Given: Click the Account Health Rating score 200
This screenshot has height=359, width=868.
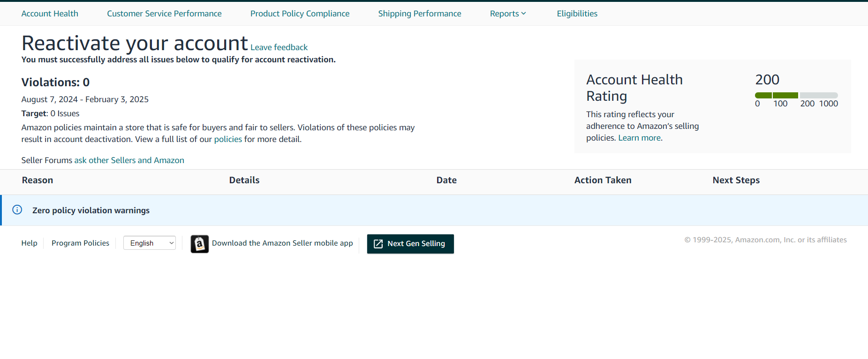Looking at the screenshot, I should [x=767, y=80].
